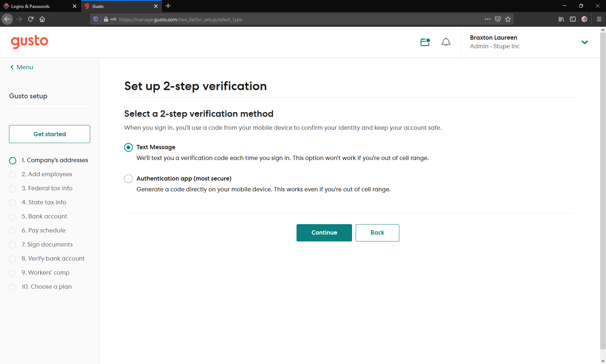Click the Continue button
This screenshot has width=606, height=364.
click(324, 233)
